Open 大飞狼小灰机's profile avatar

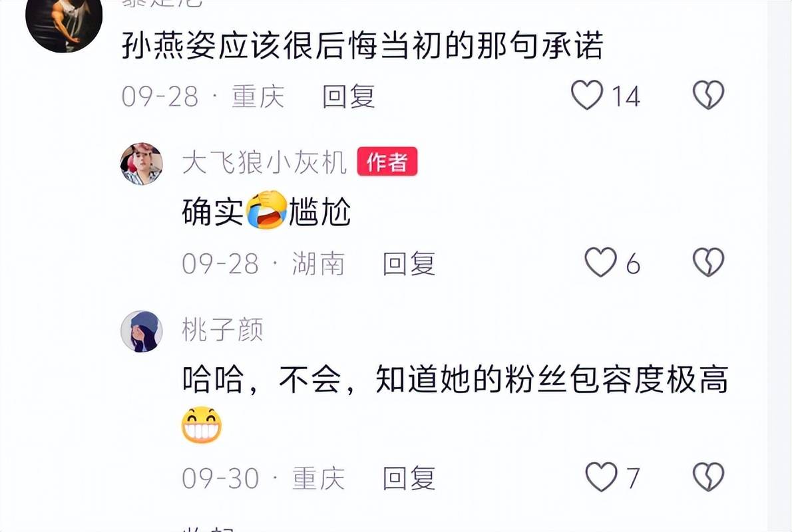coord(141,164)
